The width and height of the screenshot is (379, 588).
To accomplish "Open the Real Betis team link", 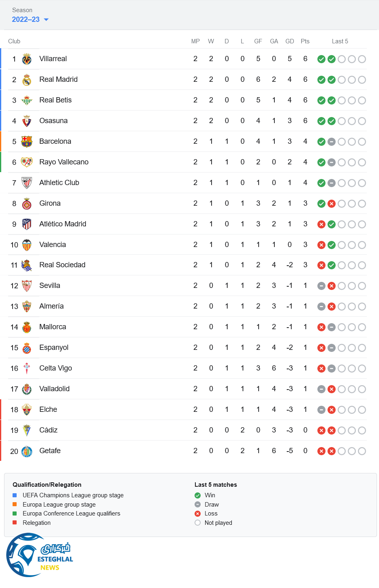I will point(56,100).
